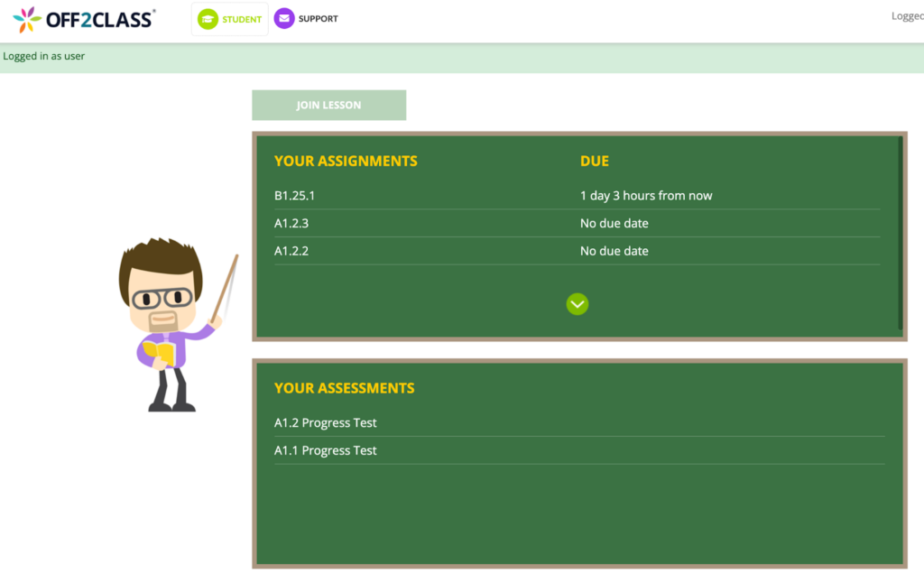Open assignment A1.2.3
Viewport: 924px width, 583px height.
(x=291, y=223)
